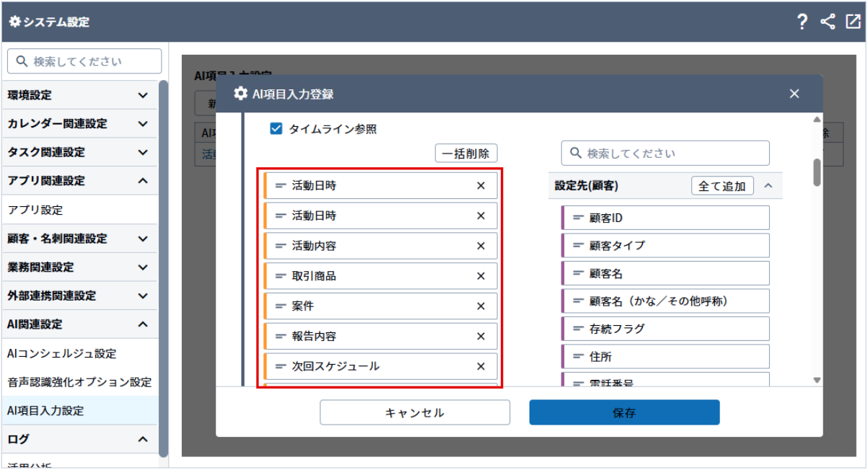The image size is (868, 470).
Task: Select 取引商品 in the selected list
Action: click(x=380, y=276)
